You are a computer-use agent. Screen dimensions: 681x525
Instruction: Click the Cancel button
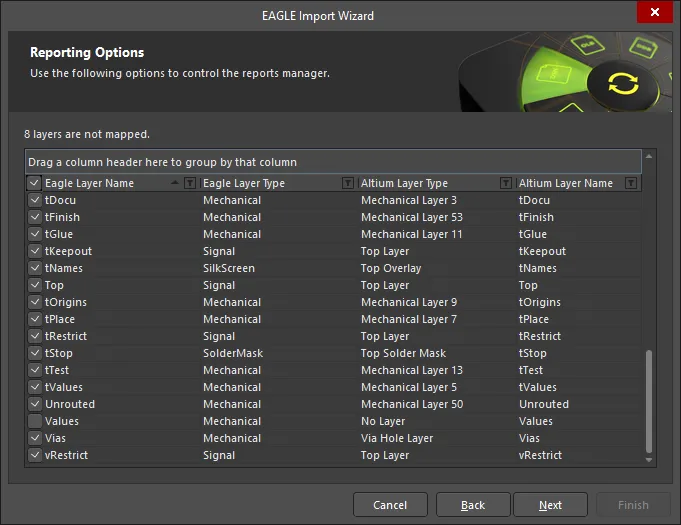[x=390, y=505]
